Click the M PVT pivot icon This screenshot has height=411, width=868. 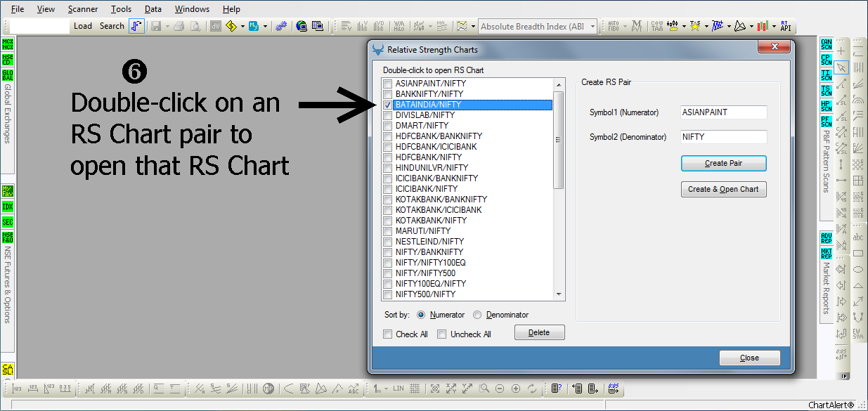[637, 26]
